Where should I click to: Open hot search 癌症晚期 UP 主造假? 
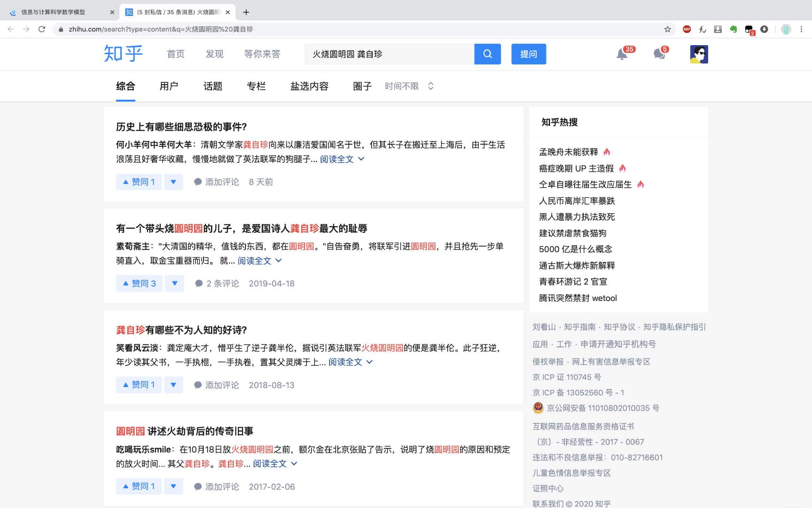577,168
